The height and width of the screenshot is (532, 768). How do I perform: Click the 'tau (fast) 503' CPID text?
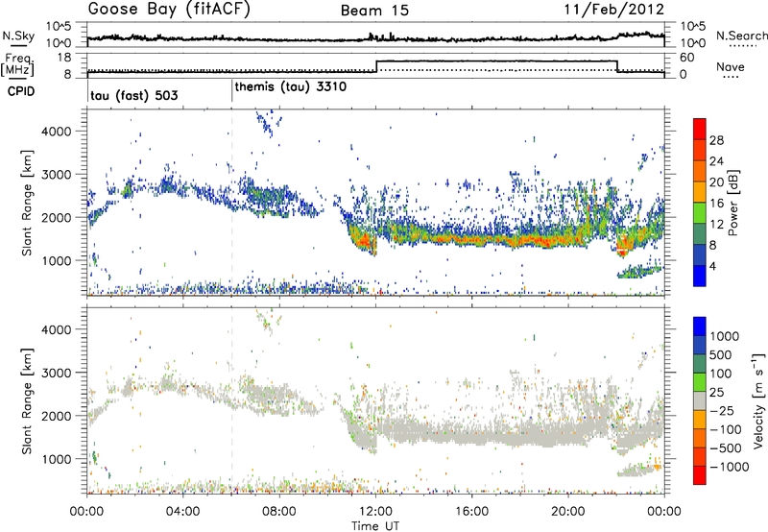pos(133,95)
